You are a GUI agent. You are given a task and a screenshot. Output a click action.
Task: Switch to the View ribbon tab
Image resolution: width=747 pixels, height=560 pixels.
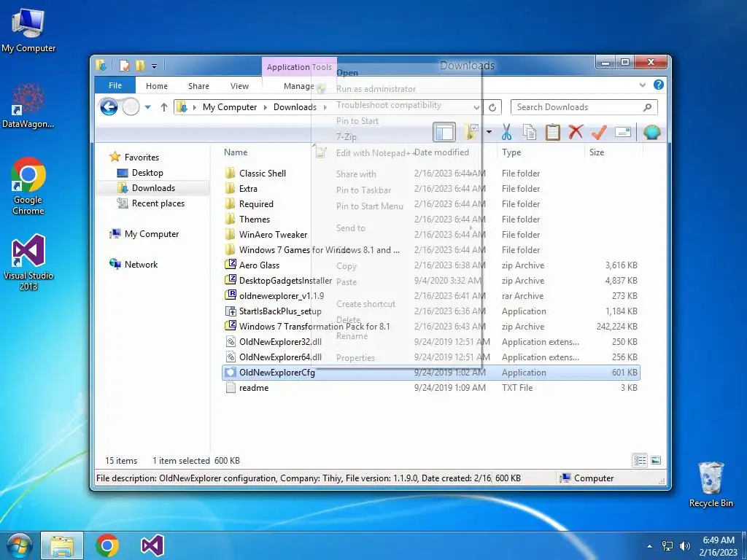coord(239,86)
